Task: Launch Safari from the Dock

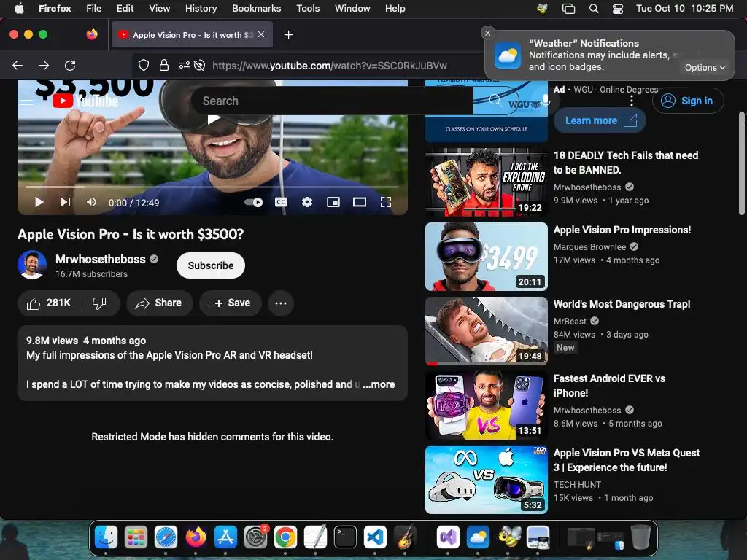Action: click(166, 537)
